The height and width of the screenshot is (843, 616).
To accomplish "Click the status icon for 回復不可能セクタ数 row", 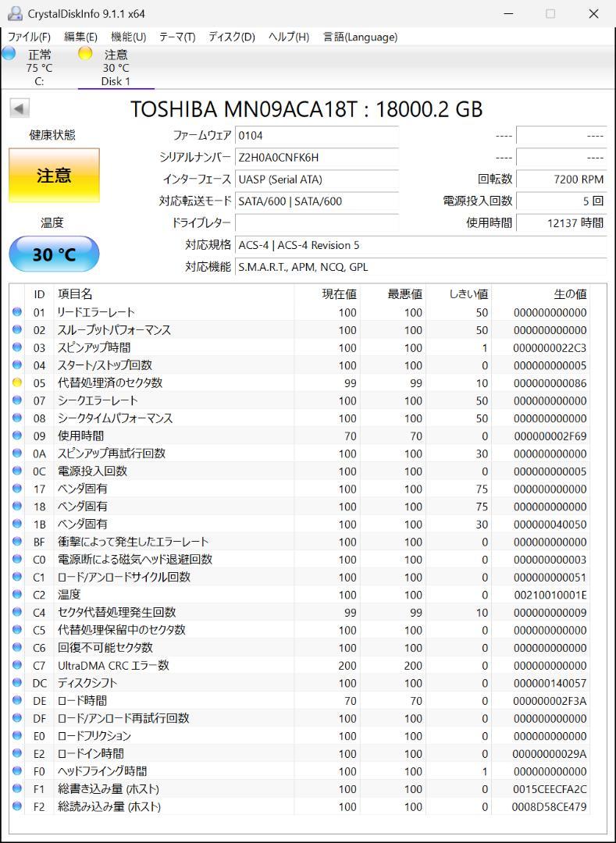I will [x=17, y=647].
